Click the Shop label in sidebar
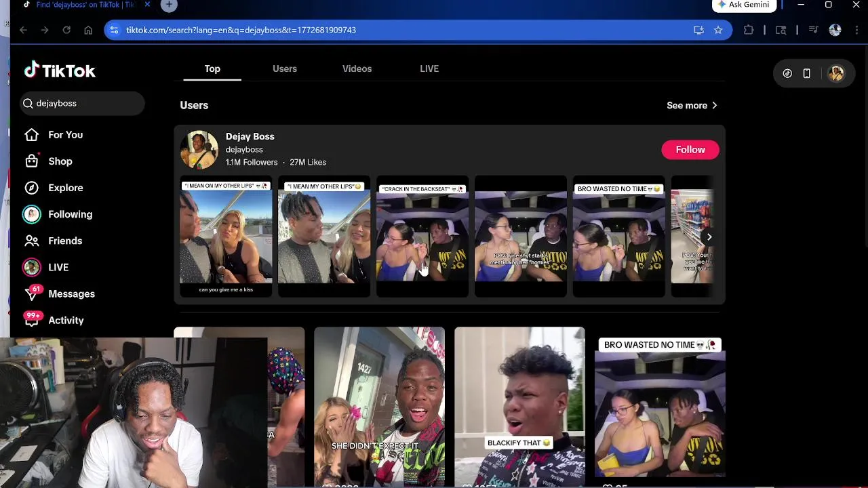The image size is (868, 488). click(60, 161)
